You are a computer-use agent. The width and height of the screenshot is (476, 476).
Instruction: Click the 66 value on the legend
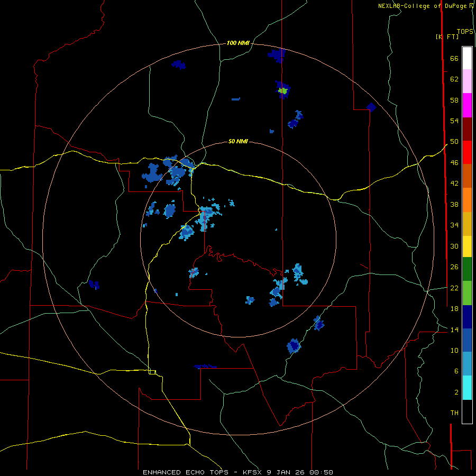(x=454, y=58)
